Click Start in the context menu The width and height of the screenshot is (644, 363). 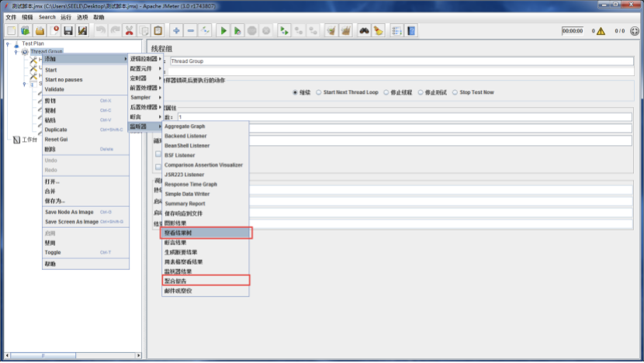(x=85, y=70)
